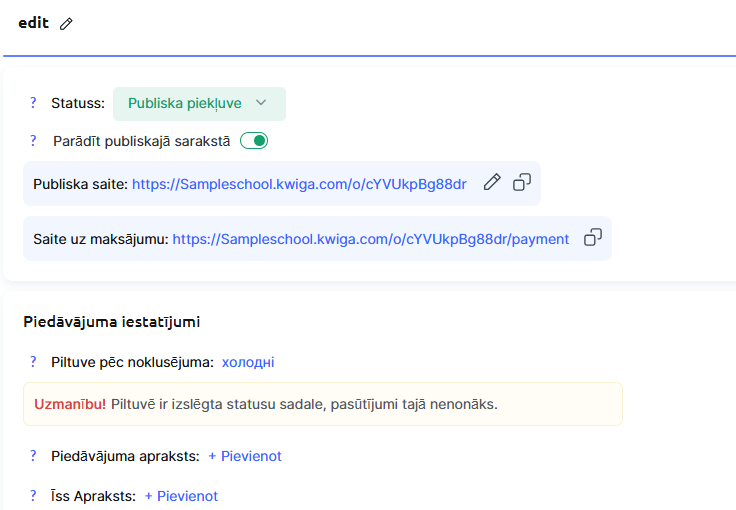Copy the Publiska saite link

[x=521, y=183]
